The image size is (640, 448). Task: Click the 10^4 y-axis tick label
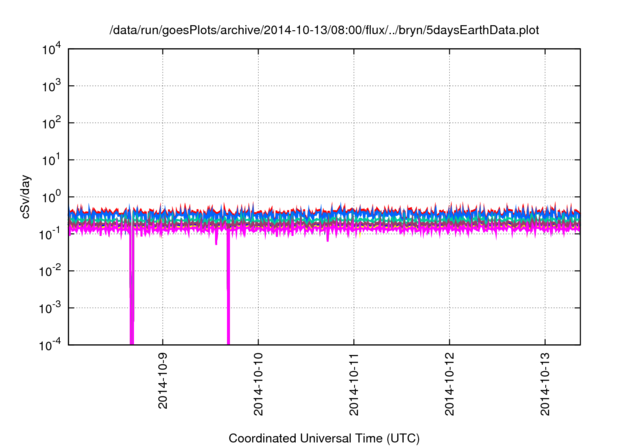tap(52, 49)
